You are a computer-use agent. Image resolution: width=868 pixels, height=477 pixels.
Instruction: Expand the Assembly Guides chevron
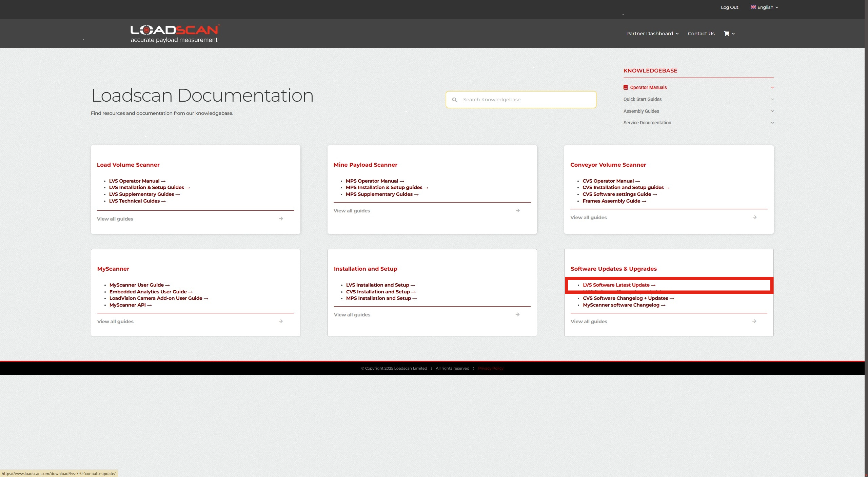(772, 111)
